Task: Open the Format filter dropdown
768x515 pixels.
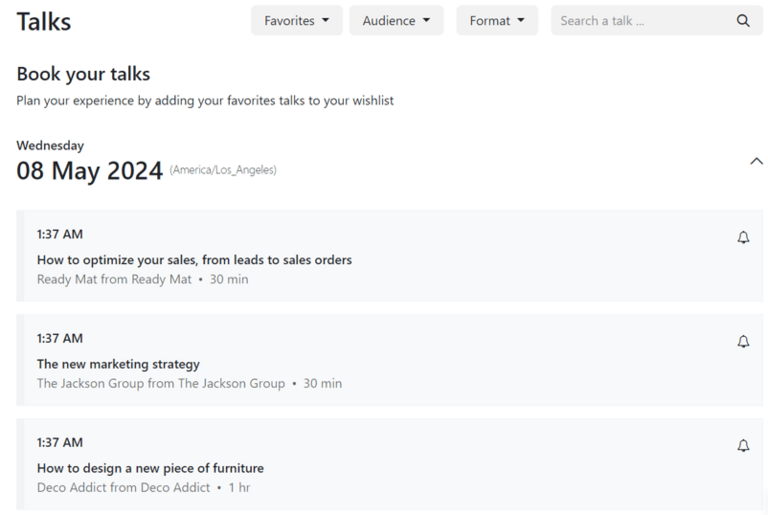Action: point(497,21)
